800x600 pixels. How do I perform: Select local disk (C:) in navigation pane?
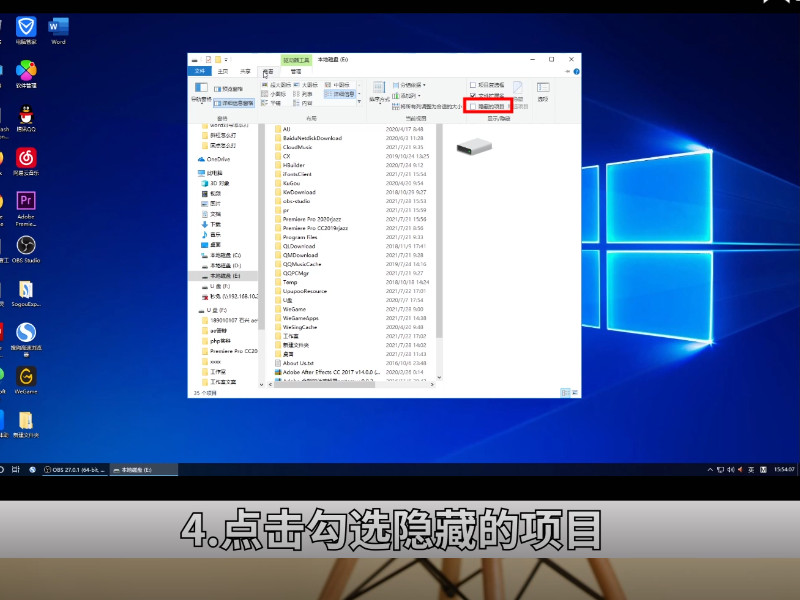[221, 255]
